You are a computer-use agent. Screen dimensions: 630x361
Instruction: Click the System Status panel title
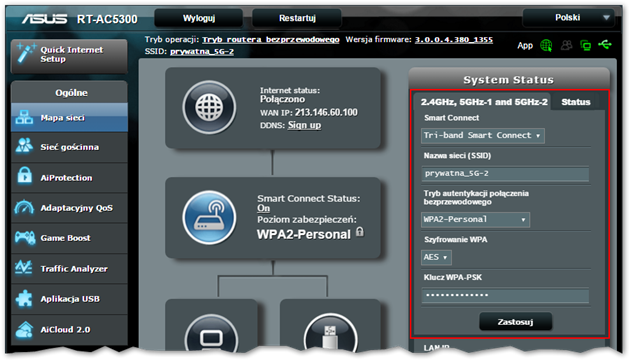coord(508,80)
